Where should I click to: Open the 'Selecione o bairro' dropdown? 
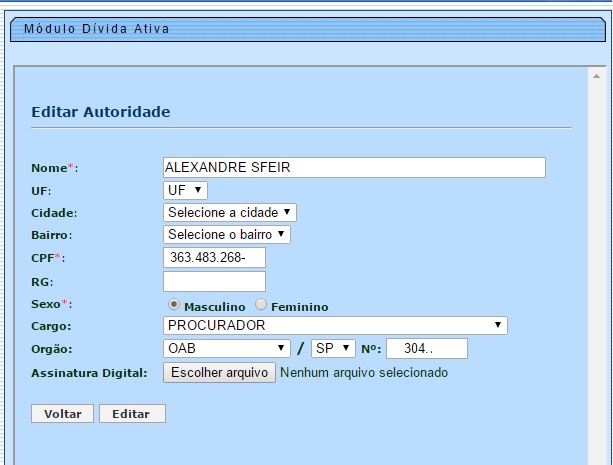click(x=226, y=235)
